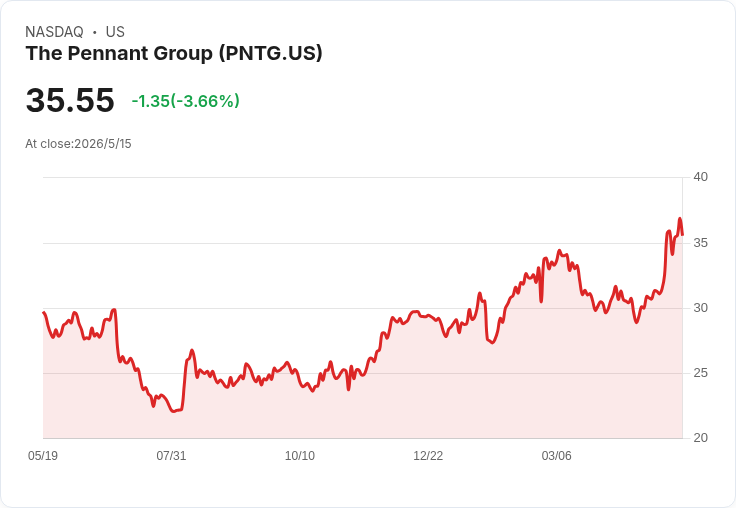Click the 30 y-axis price label
The width and height of the screenshot is (736, 508).
701,308
